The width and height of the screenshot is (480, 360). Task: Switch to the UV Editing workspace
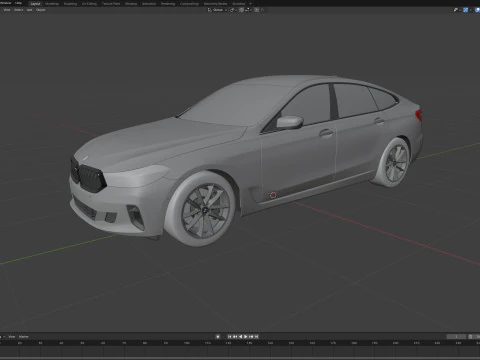click(89, 4)
